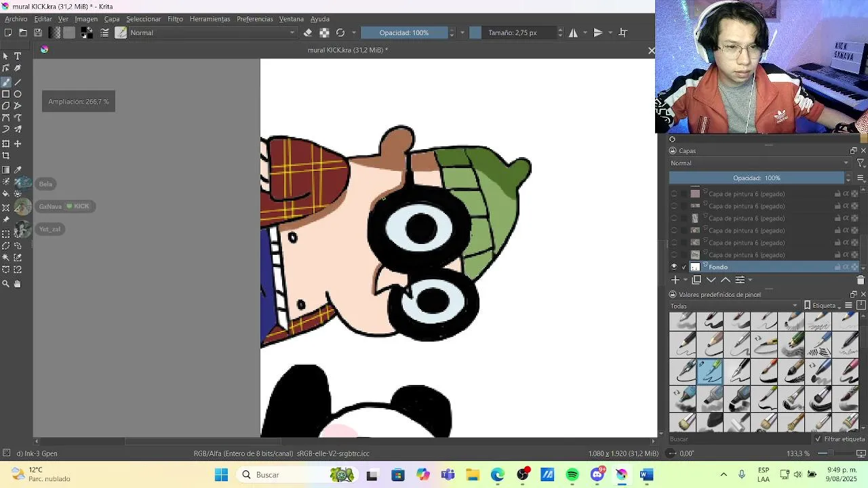This screenshot has width=868, height=488.
Task: Toggle Eraser mode in toolbar
Action: [x=308, y=33]
